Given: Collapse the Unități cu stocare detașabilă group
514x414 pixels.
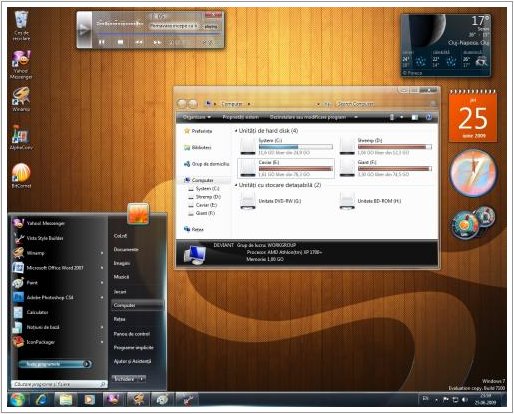Looking at the screenshot, I should pos(236,185).
